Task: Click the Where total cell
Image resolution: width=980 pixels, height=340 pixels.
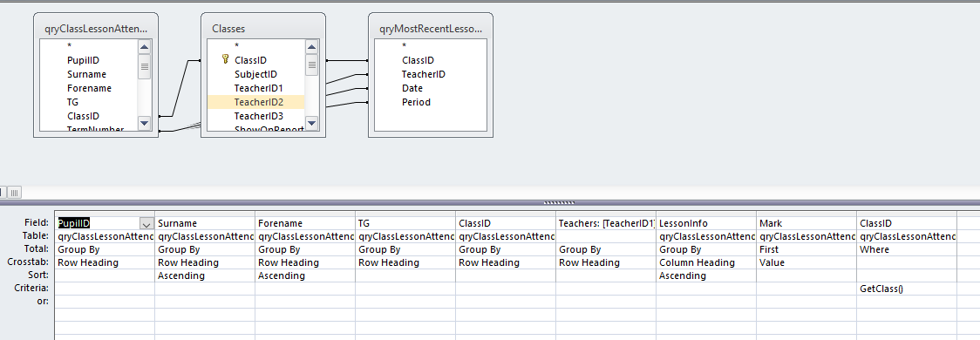Action: click(906, 249)
